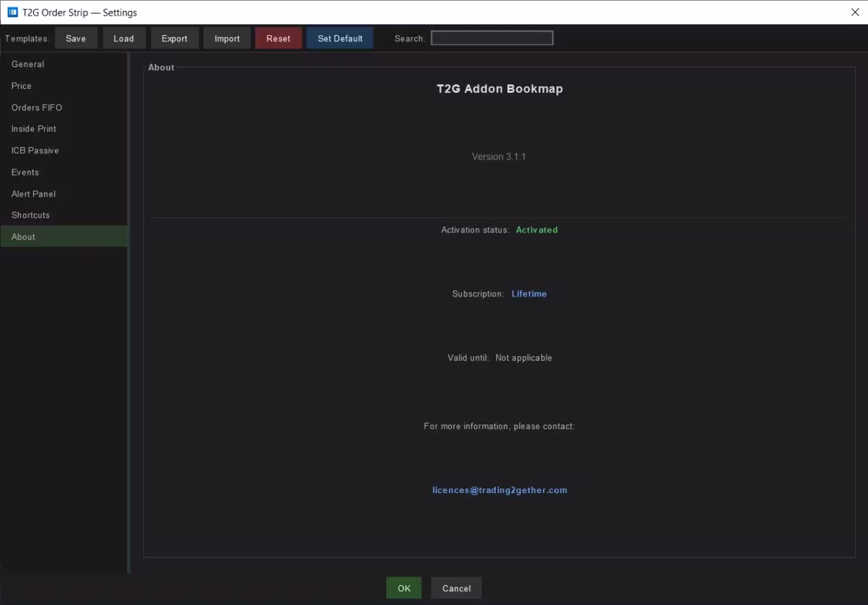This screenshot has width=868, height=605.
Task: Click the green Activated status text
Action: [x=537, y=230]
